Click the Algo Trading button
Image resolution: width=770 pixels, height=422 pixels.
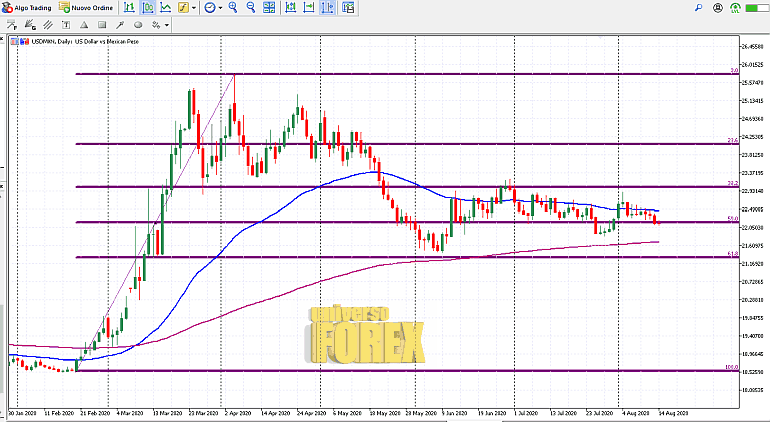point(27,7)
